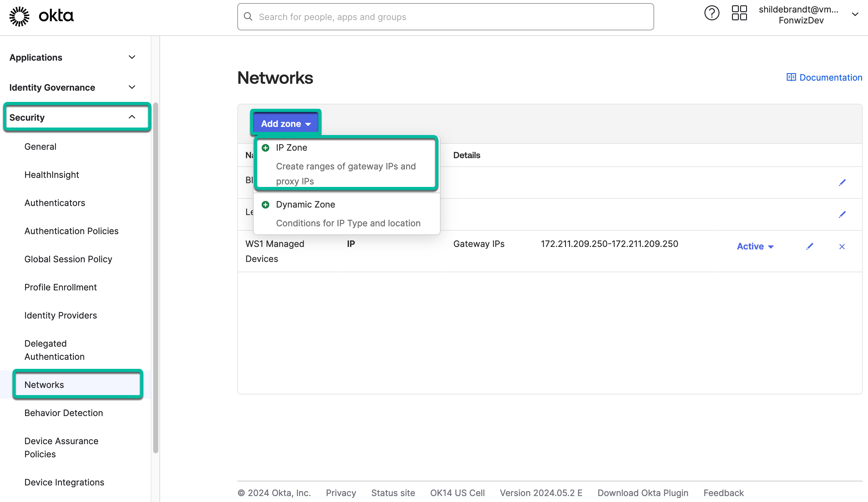Click pencil icon on the second zone row
The height and width of the screenshot is (502, 868).
click(x=842, y=214)
